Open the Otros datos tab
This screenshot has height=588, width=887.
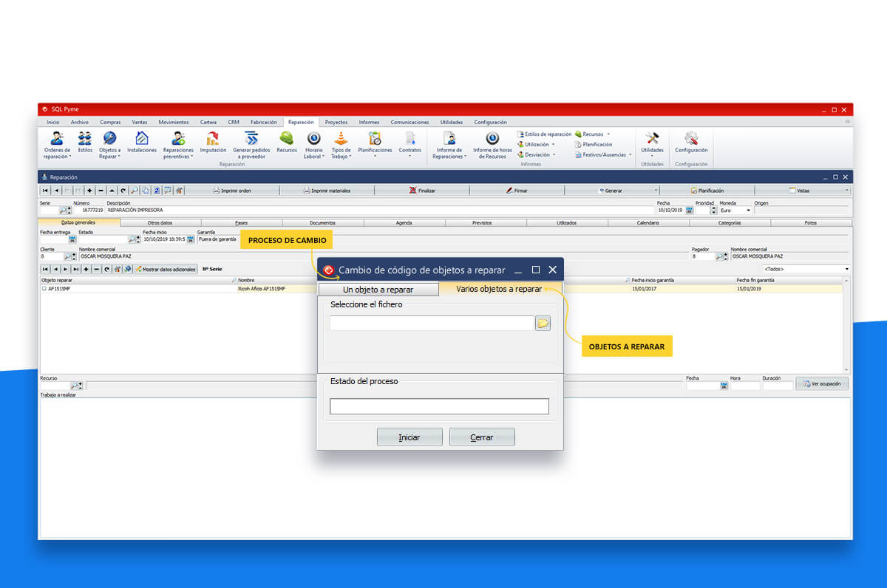pyautogui.click(x=160, y=222)
